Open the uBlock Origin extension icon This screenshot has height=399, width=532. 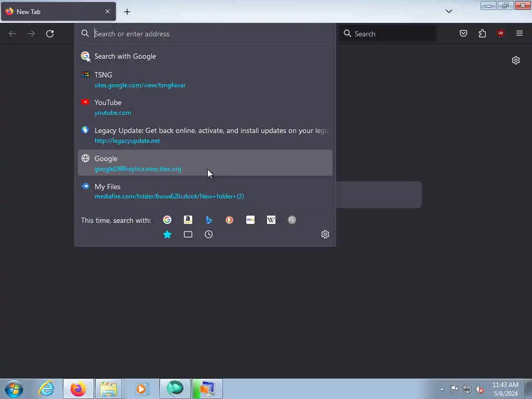tap(500, 33)
